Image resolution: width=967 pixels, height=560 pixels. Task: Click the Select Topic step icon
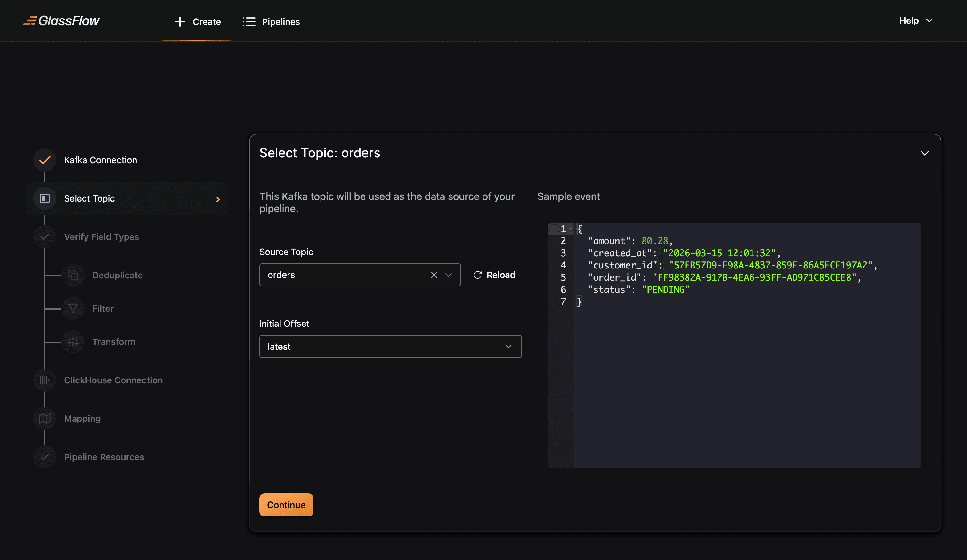(45, 198)
